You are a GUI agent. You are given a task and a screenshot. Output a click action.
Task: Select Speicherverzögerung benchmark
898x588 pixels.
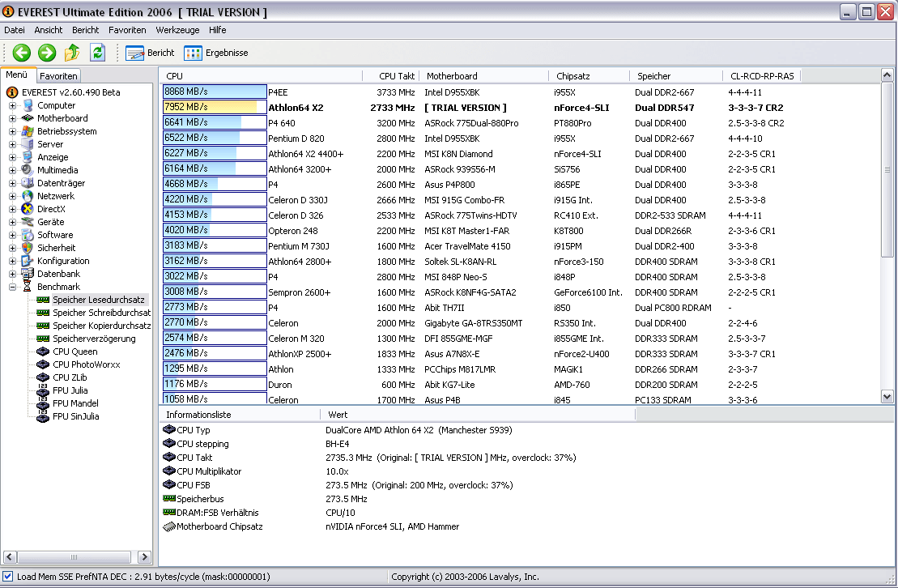pos(94,339)
